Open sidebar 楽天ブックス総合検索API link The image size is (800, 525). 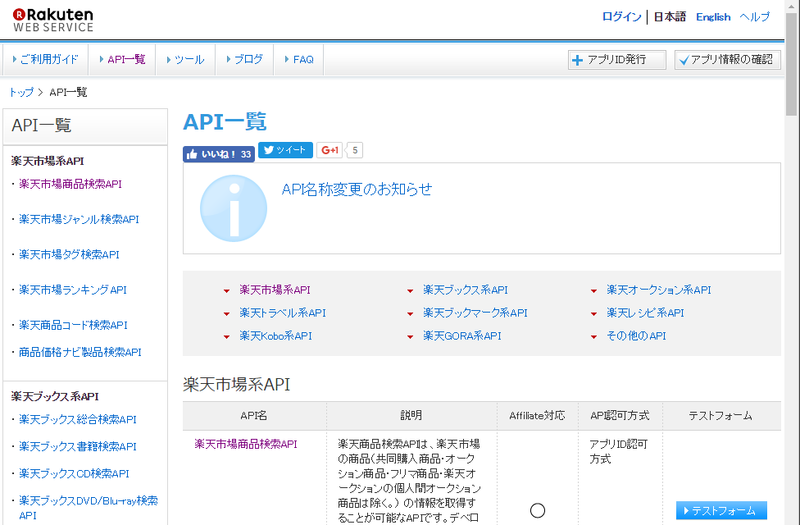(78, 419)
